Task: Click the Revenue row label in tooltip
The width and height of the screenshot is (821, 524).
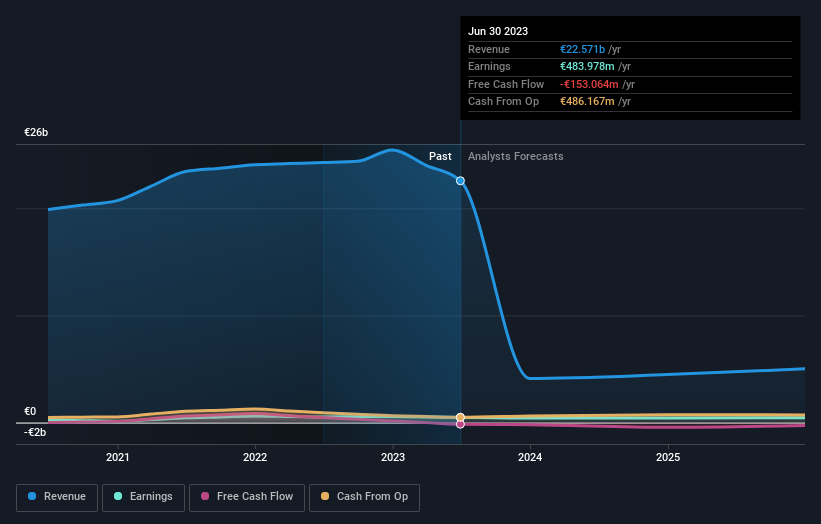Action: pos(489,49)
